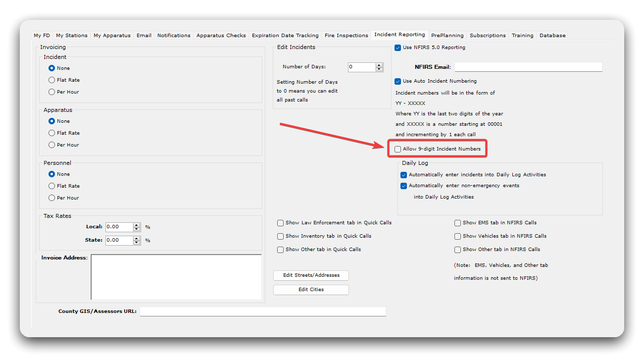Decrease the State tax rate value
This screenshot has width=644, height=357.
[137, 243]
